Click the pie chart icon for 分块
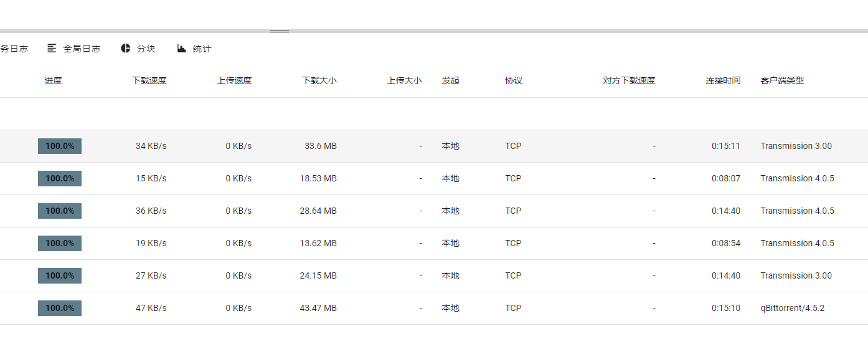 (x=126, y=49)
